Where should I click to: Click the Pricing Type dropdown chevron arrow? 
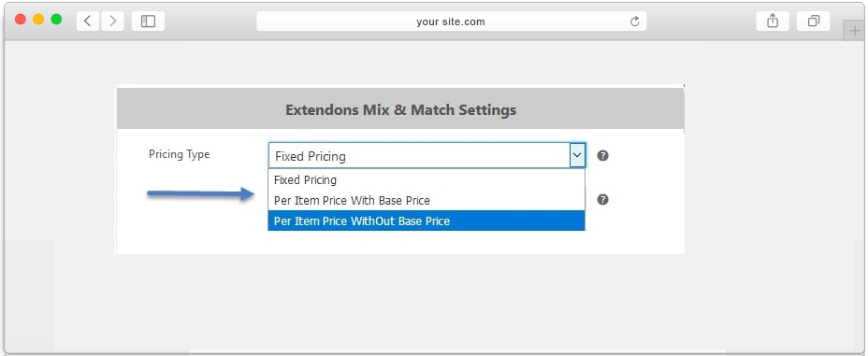point(577,156)
